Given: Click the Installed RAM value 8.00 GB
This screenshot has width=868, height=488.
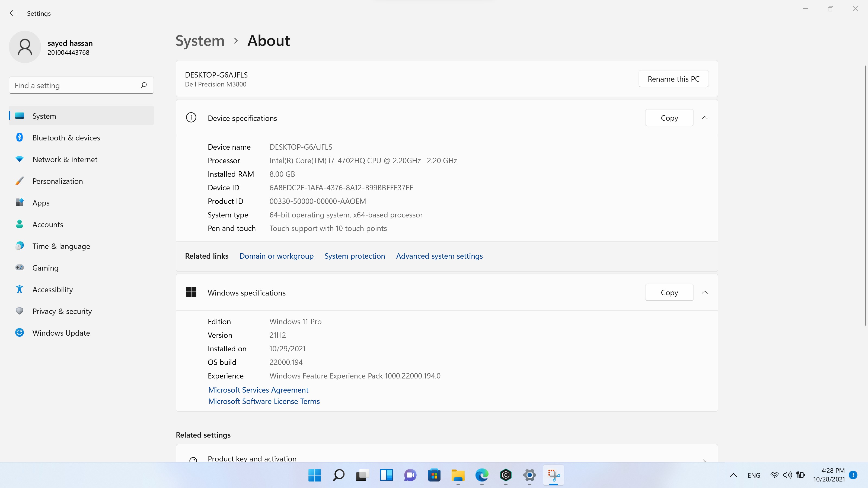Looking at the screenshot, I should [x=282, y=174].
